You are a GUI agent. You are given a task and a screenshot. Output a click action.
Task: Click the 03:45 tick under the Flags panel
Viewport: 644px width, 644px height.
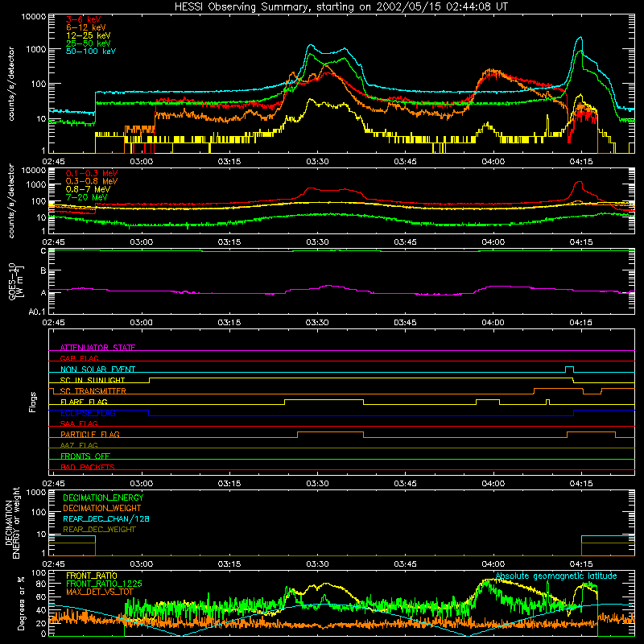click(405, 484)
